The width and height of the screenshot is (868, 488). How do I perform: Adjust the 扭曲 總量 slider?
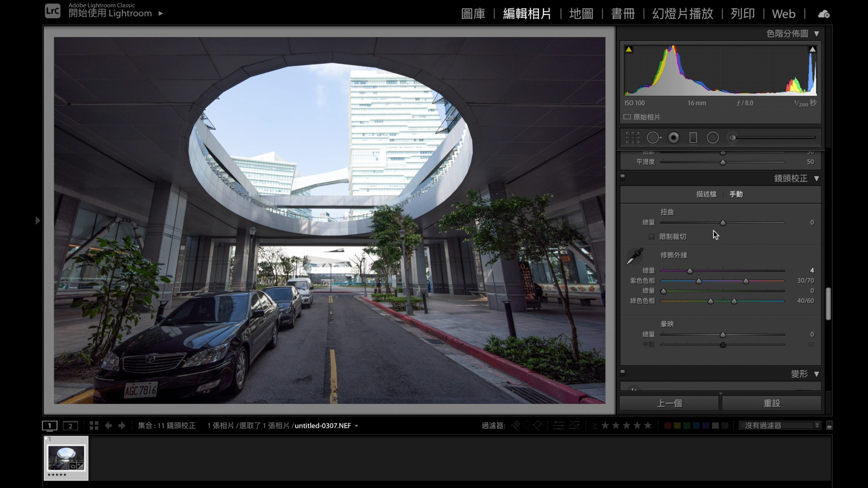click(x=723, y=223)
